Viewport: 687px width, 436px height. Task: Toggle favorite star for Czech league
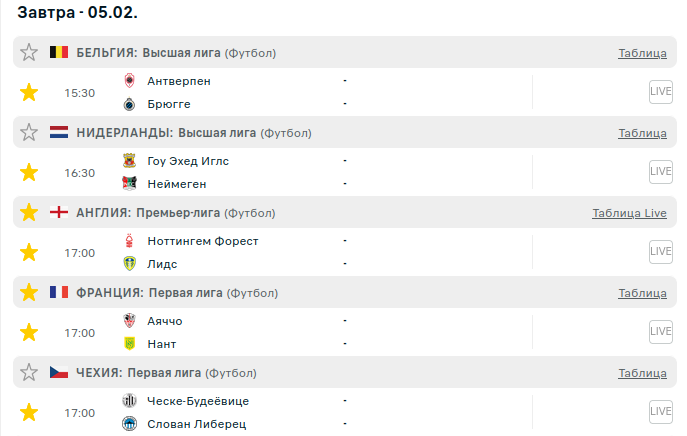(x=29, y=372)
